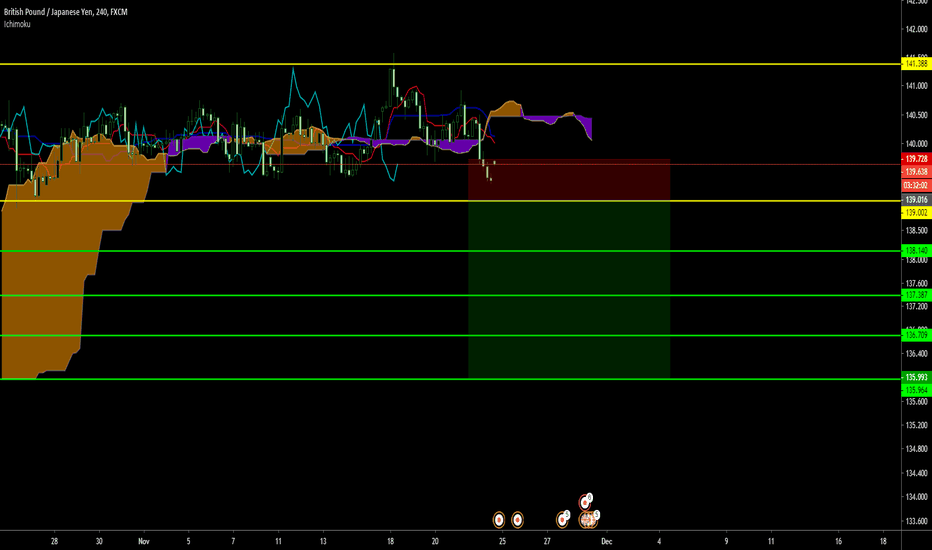932x550 pixels.
Task: Select the green profit zone of short position
Action: tap(568, 290)
